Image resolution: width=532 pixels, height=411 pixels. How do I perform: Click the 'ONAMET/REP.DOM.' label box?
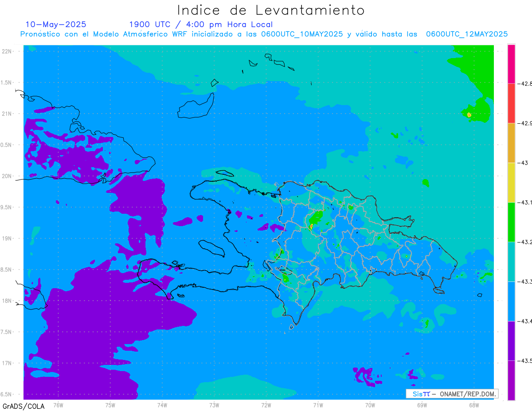pyautogui.click(x=451, y=394)
